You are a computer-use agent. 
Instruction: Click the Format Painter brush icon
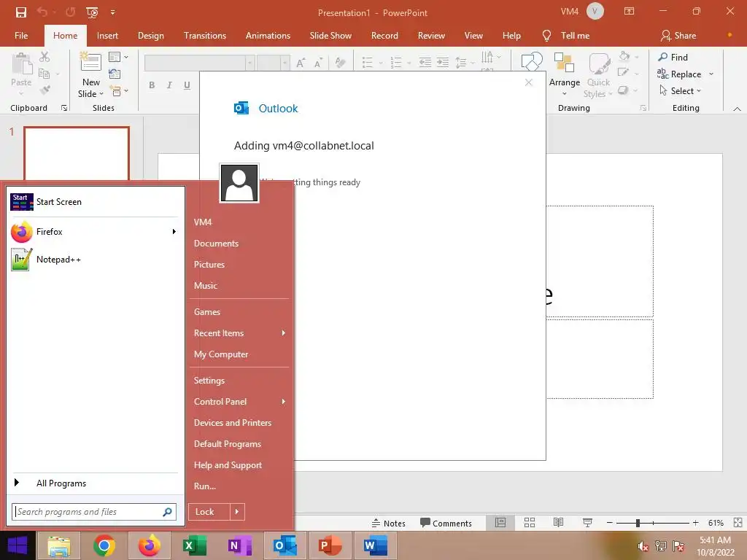coord(44,90)
